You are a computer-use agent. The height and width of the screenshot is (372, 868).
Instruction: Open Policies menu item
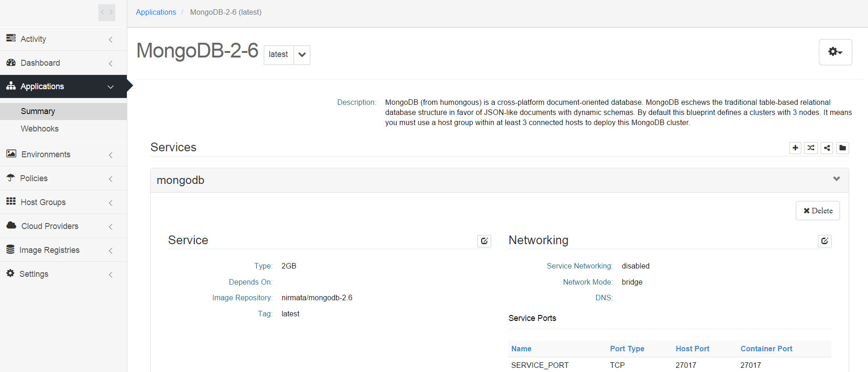[63, 178]
